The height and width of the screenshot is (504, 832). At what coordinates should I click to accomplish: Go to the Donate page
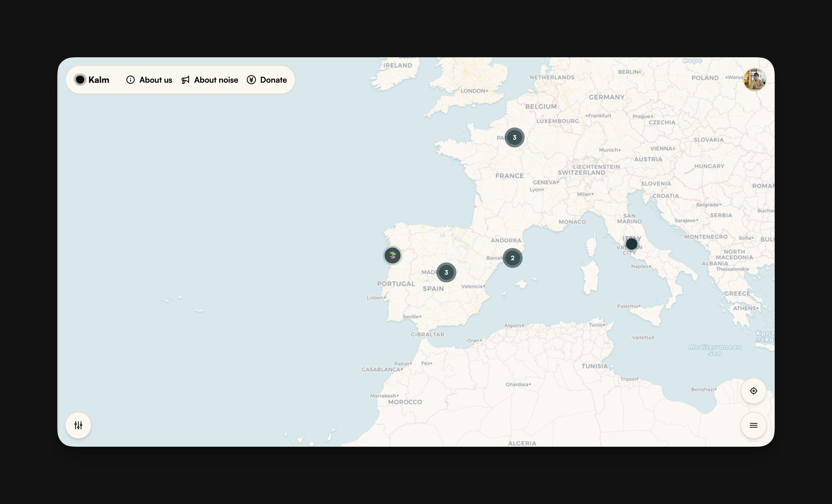(x=273, y=80)
